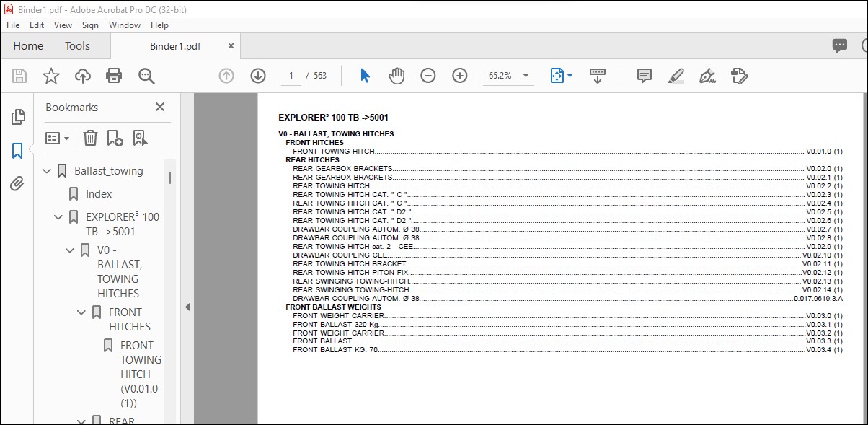
Task: Click the find current bookmark icon
Action: pos(140,138)
